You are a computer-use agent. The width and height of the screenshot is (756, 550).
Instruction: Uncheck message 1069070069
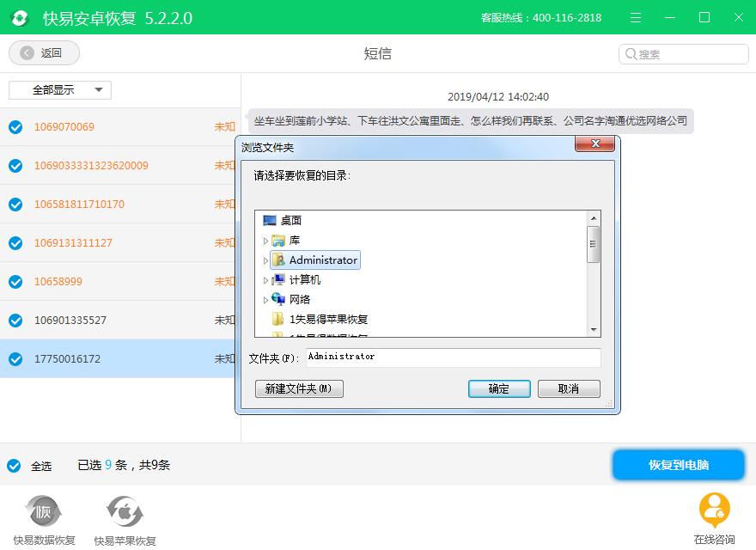tap(15, 127)
